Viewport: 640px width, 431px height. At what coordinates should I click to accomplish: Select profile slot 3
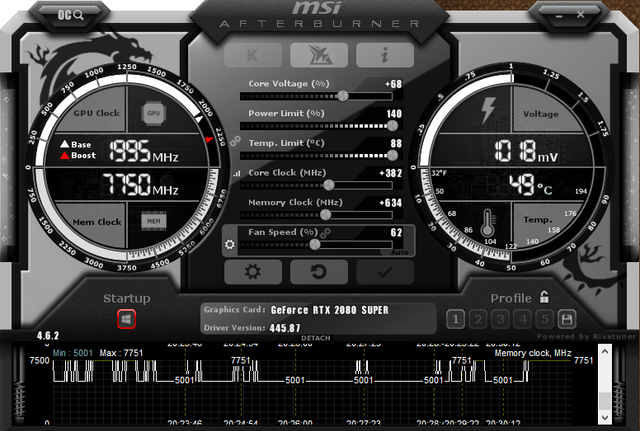point(500,319)
